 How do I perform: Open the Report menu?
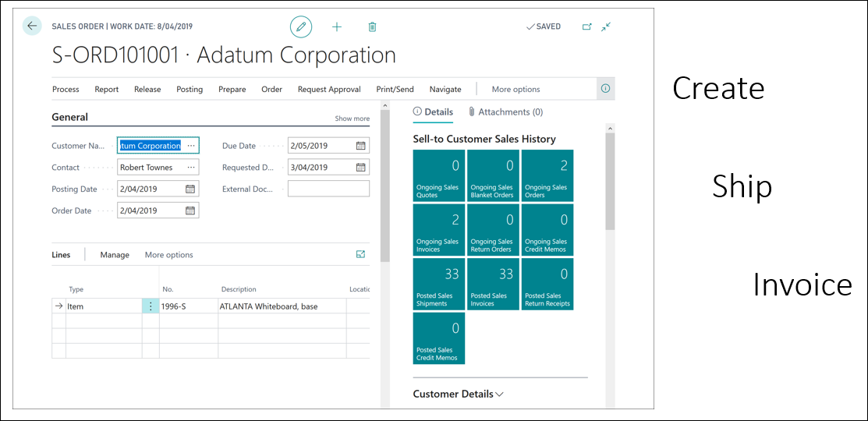coord(107,89)
